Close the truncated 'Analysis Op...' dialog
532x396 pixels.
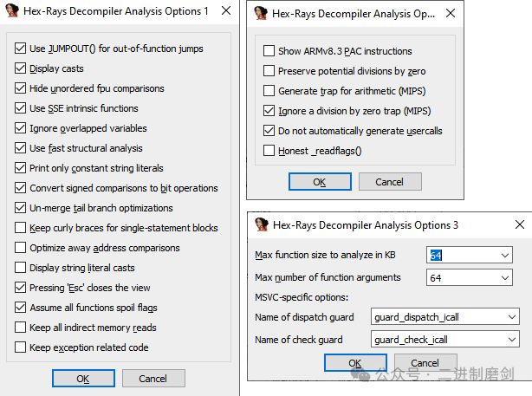pos(451,13)
